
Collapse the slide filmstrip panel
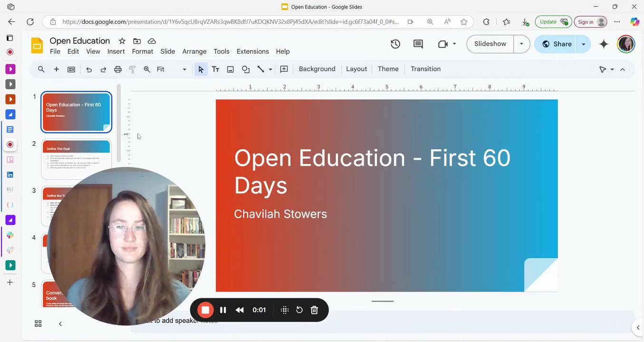pyautogui.click(x=60, y=324)
